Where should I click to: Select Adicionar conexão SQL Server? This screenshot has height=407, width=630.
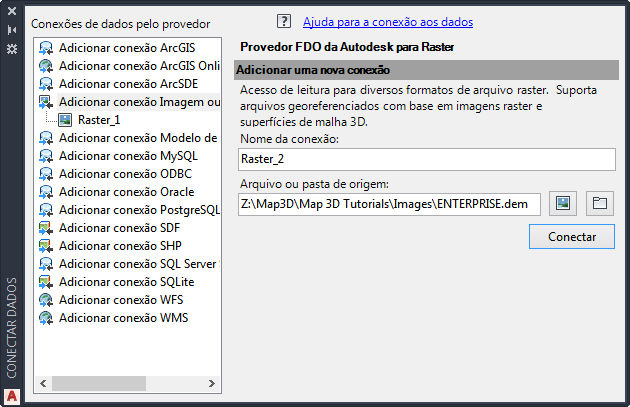(x=139, y=264)
